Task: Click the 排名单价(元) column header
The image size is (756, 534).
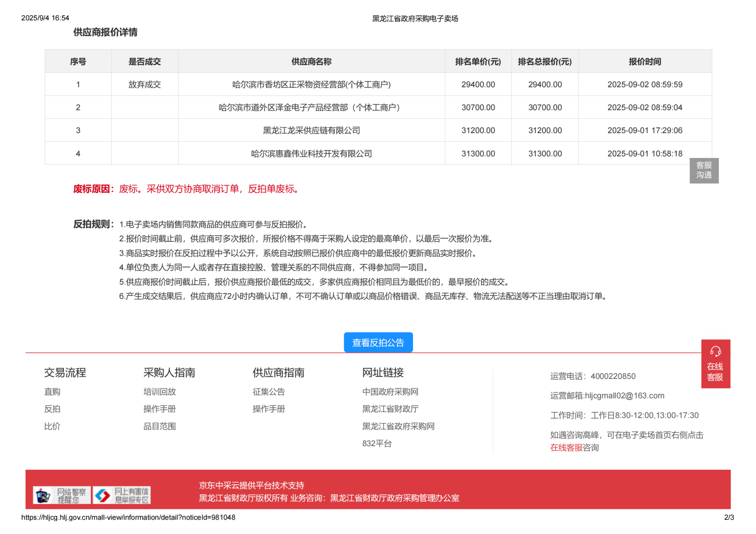Action: point(478,62)
